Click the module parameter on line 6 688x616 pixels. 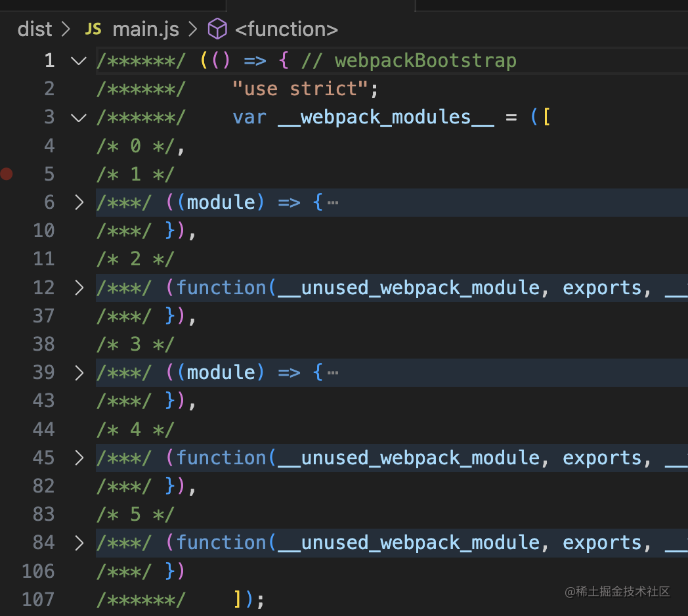click(x=221, y=202)
